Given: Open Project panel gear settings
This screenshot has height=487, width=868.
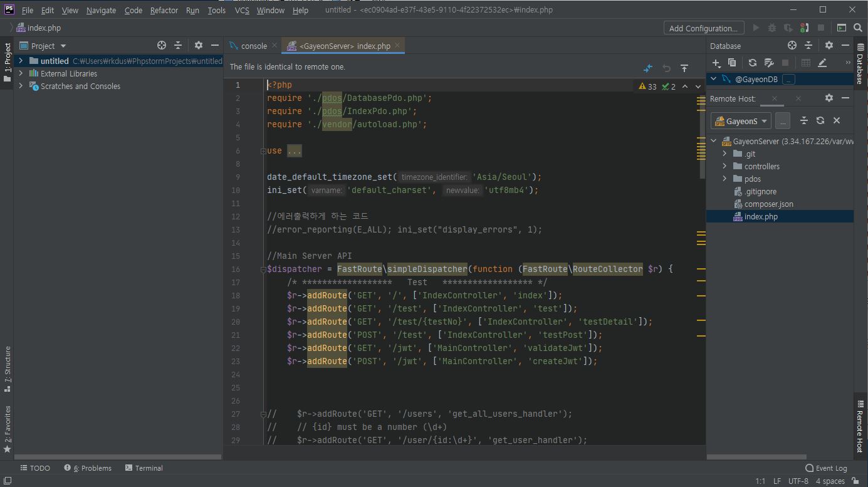Looking at the screenshot, I should coord(199,46).
